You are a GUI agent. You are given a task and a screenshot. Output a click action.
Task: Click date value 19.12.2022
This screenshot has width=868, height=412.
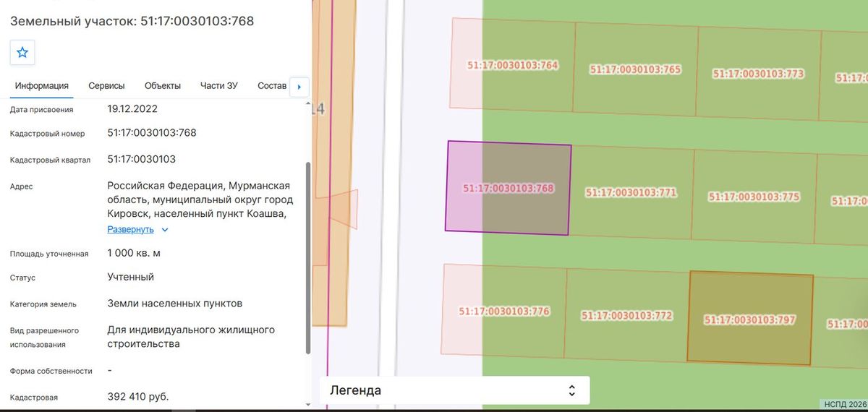click(132, 109)
